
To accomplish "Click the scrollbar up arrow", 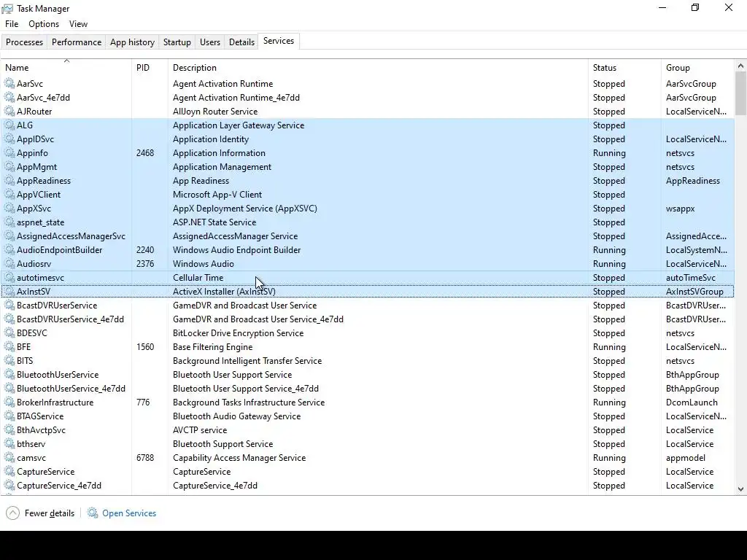I will tap(740, 66).
